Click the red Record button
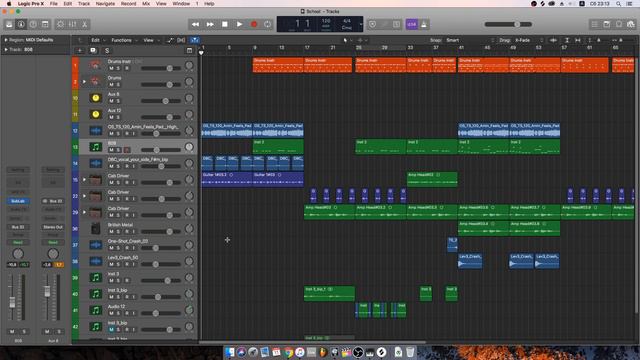The width and height of the screenshot is (640, 360). coord(253,24)
